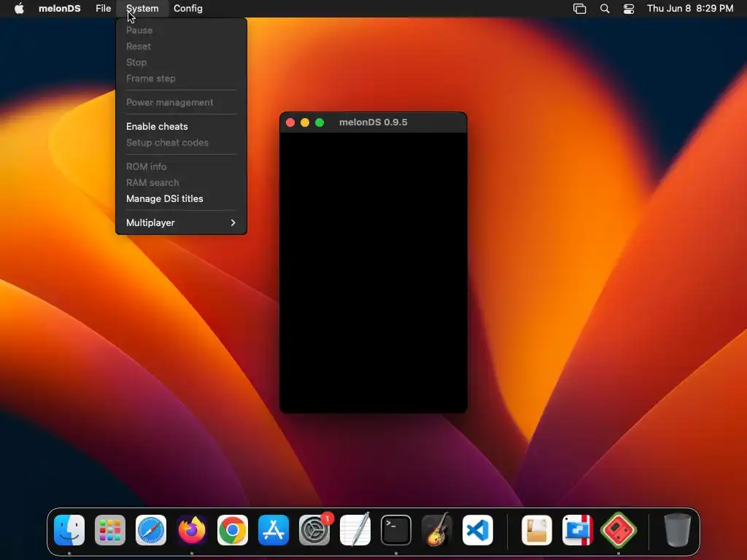
Task: Open App Store from the Dock
Action: (274, 530)
